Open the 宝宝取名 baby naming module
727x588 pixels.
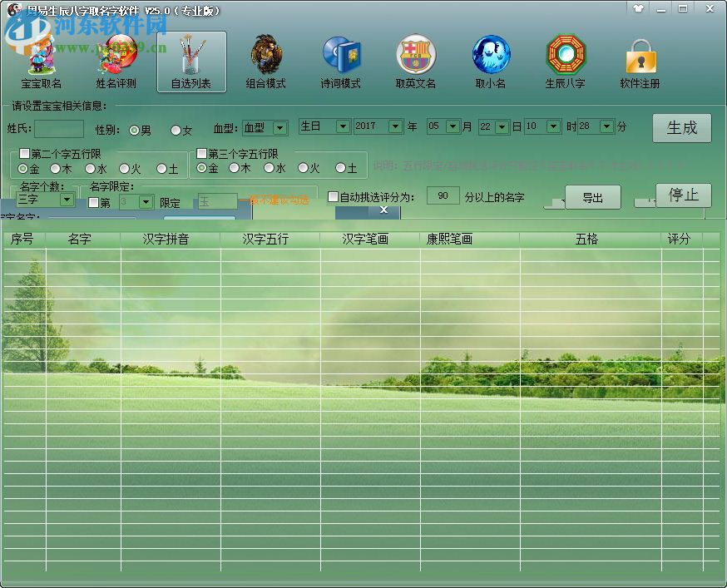click(x=42, y=62)
